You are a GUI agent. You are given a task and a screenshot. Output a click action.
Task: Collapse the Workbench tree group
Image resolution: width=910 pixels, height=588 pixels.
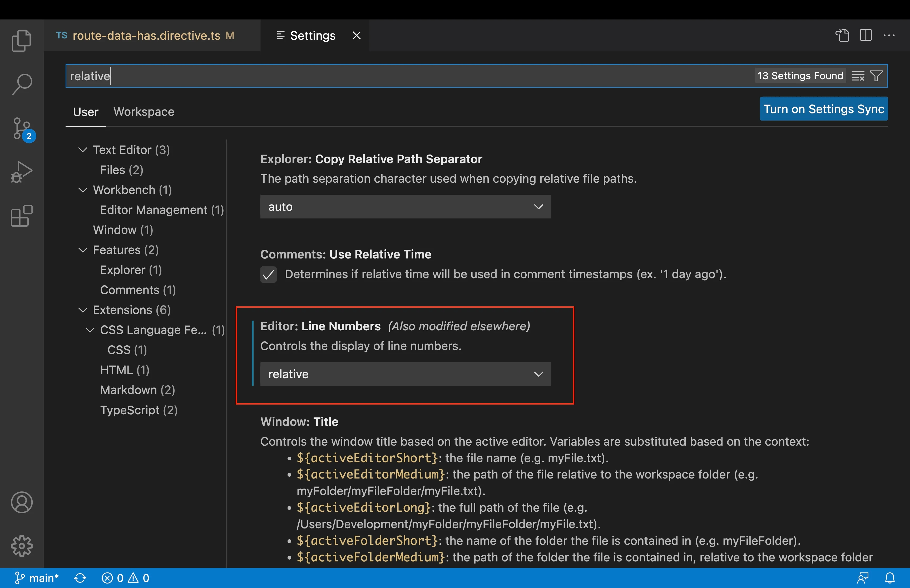tap(82, 190)
